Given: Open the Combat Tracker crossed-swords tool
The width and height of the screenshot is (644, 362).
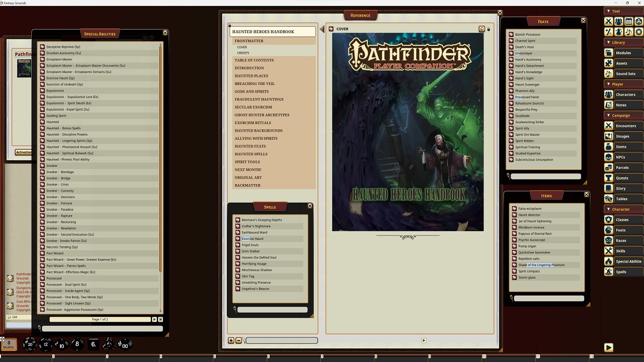Looking at the screenshot, I should (609, 21).
